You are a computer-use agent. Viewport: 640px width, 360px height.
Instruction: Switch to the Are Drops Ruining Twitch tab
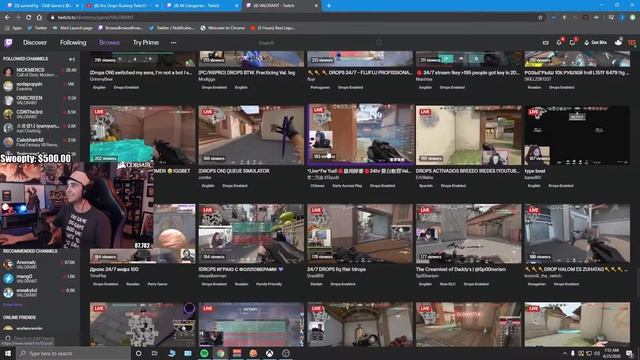[x=123, y=6]
